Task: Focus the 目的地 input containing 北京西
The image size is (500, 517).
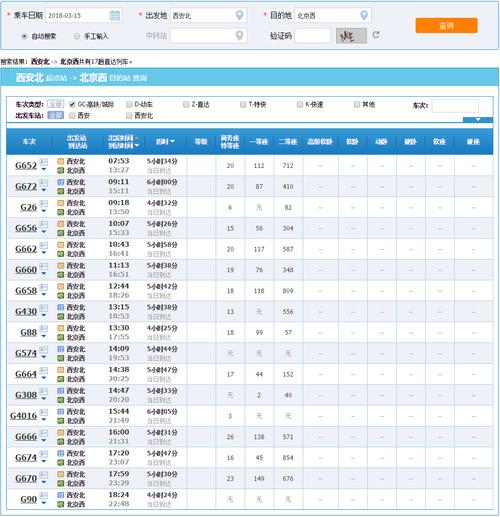Action: coord(333,15)
